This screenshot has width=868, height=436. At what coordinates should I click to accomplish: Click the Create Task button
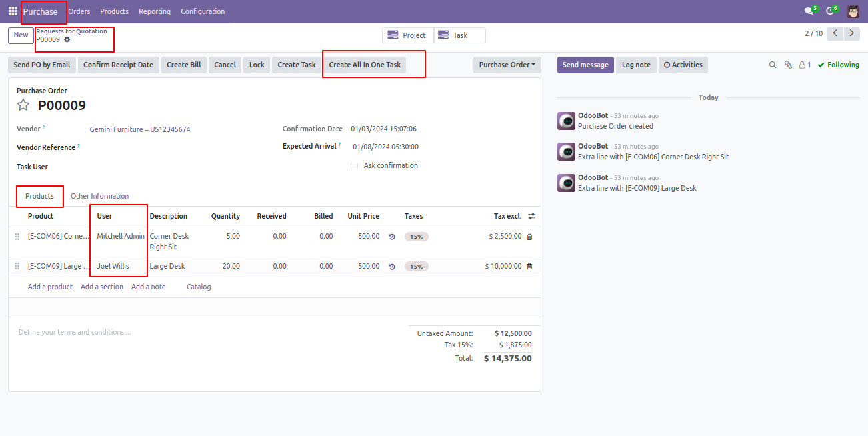tap(297, 65)
